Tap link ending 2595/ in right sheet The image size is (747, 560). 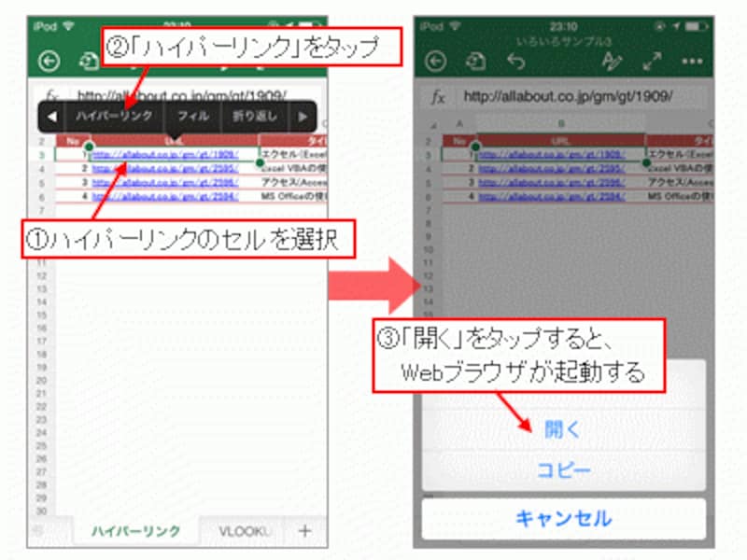[552, 169]
